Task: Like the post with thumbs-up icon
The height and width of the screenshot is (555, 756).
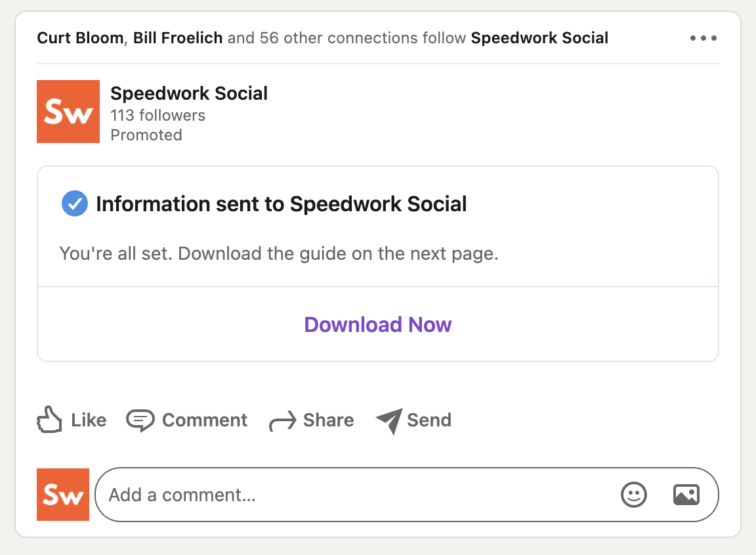Action: pos(49,420)
